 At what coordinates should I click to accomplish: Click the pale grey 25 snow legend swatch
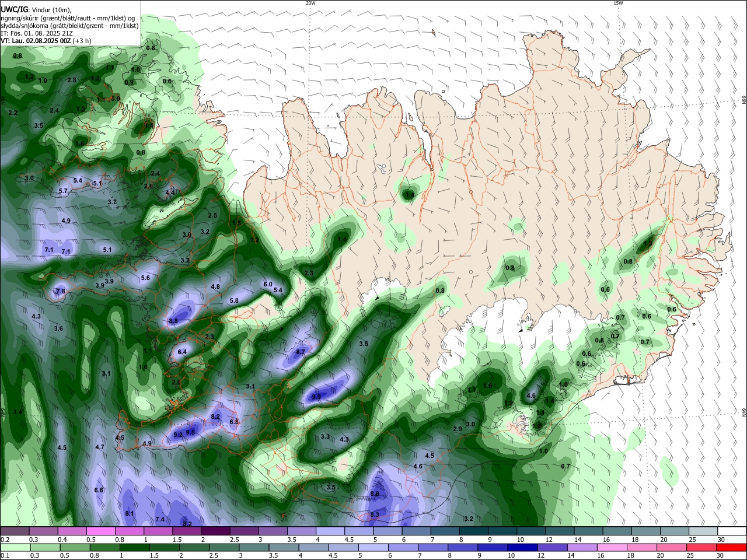point(704,531)
